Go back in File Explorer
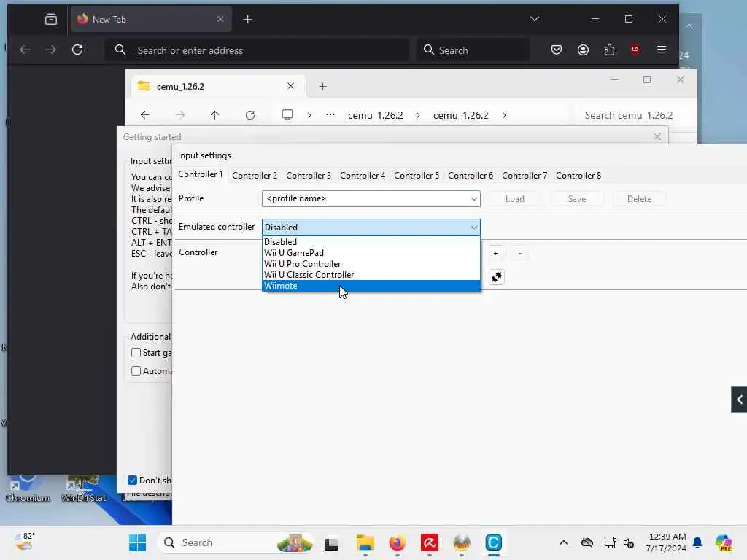 tap(145, 115)
